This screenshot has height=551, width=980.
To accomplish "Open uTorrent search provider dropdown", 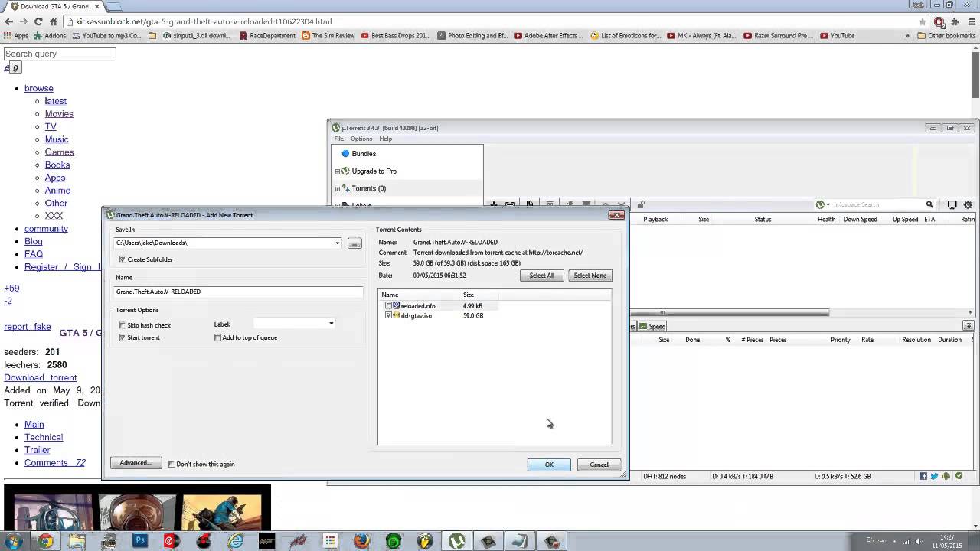I will click(x=823, y=204).
